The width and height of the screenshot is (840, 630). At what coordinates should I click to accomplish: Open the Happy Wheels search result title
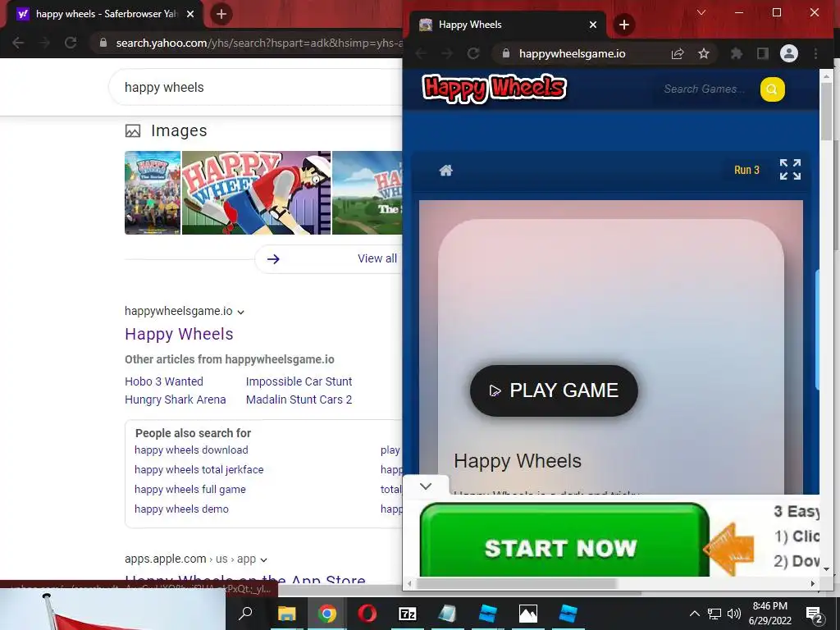179,334
